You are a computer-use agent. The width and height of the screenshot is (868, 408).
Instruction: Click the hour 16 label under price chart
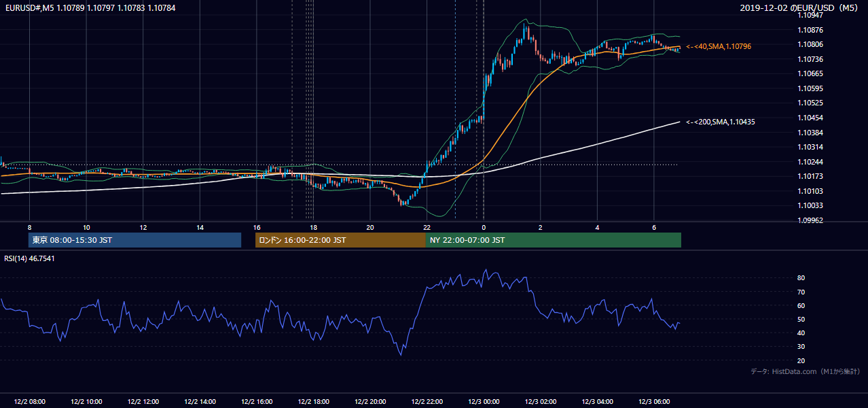(x=257, y=227)
